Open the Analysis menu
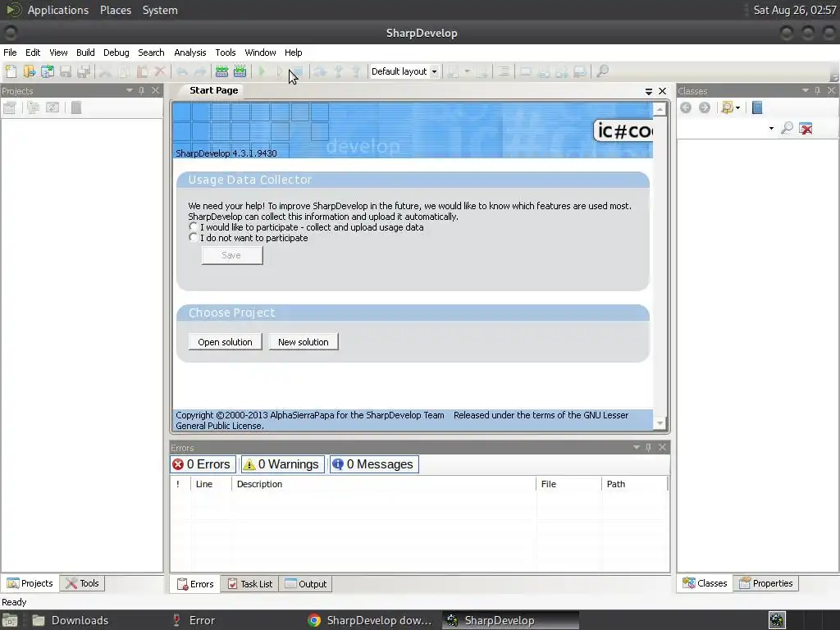Image resolution: width=840 pixels, height=630 pixels. [x=189, y=52]
